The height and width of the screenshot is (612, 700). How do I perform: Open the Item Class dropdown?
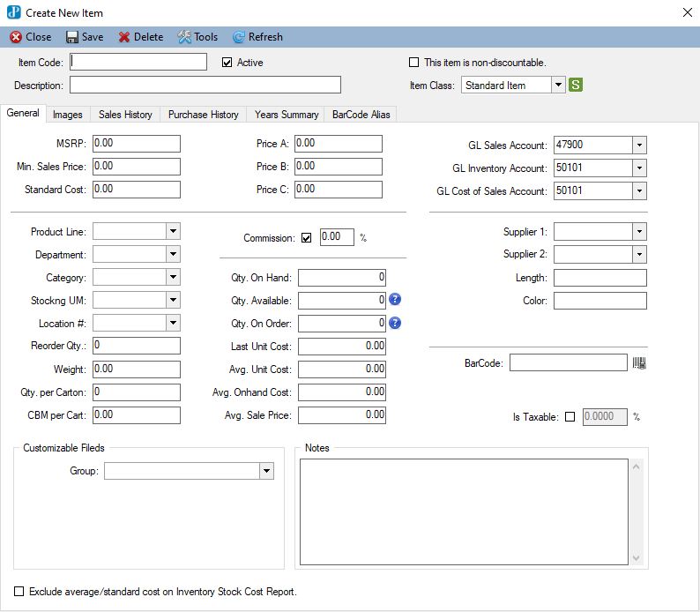tap(558, 85)
